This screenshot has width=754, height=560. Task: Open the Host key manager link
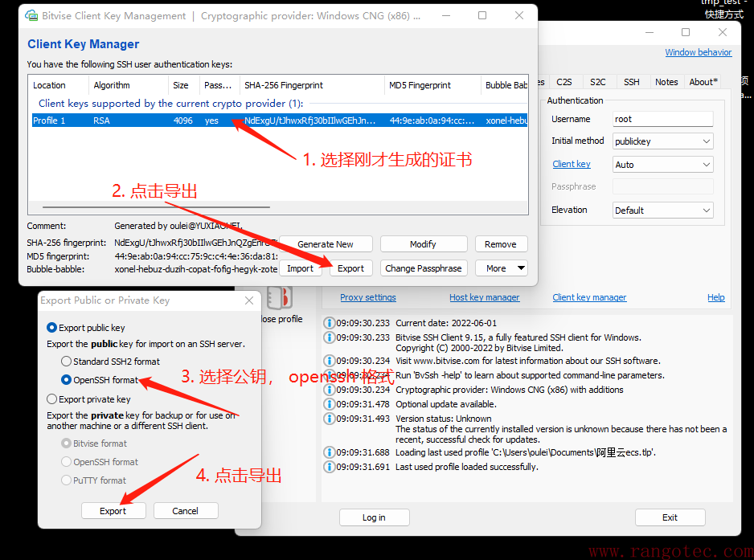click(484, 297)
